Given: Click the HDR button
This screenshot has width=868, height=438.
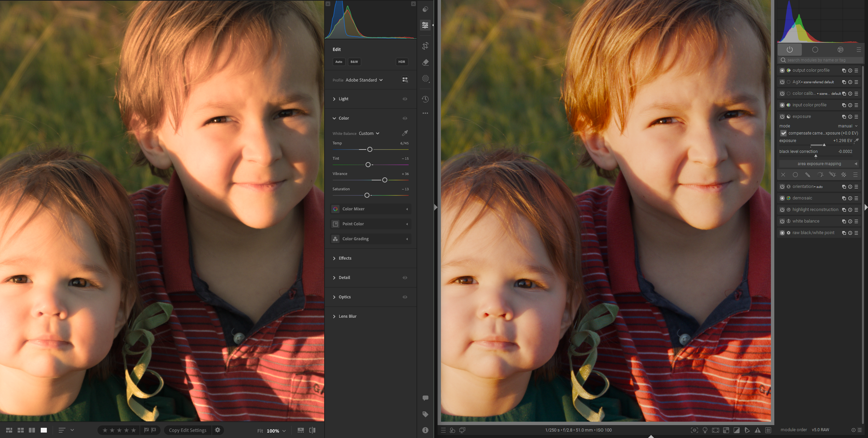Looking at the screenshot, I should 402,62.
